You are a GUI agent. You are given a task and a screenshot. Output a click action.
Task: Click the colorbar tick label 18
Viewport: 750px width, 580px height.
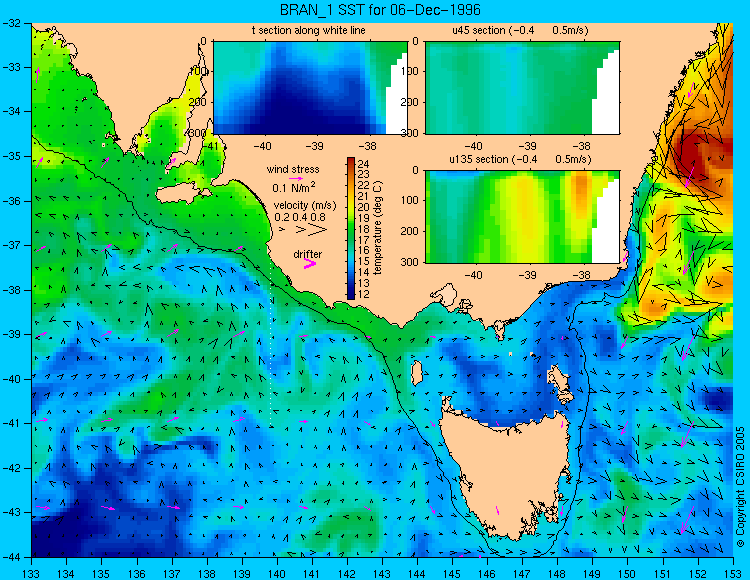(363, 229)
